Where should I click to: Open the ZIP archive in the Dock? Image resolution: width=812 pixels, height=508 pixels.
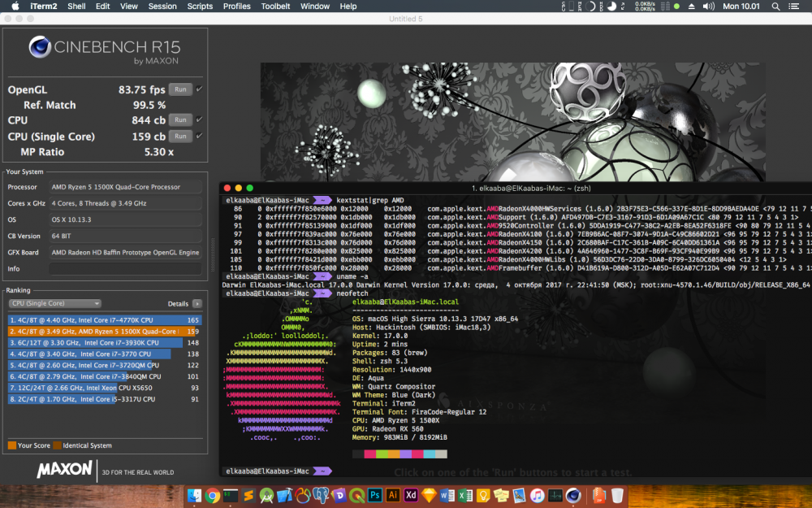coord(599,496)
